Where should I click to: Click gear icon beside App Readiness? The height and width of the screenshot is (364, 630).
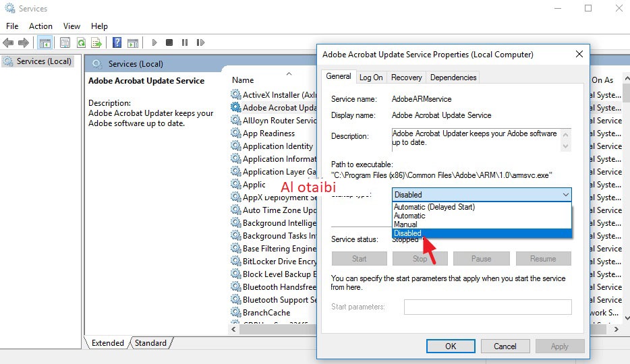coord(236,133)
